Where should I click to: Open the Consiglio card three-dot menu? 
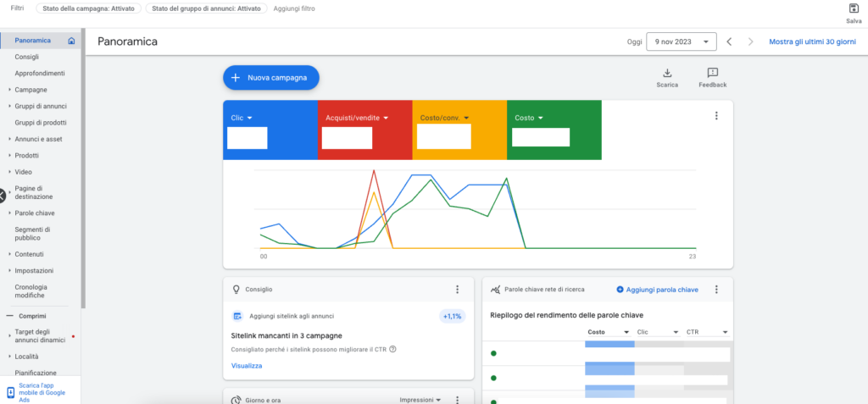[x=457, y=290]
